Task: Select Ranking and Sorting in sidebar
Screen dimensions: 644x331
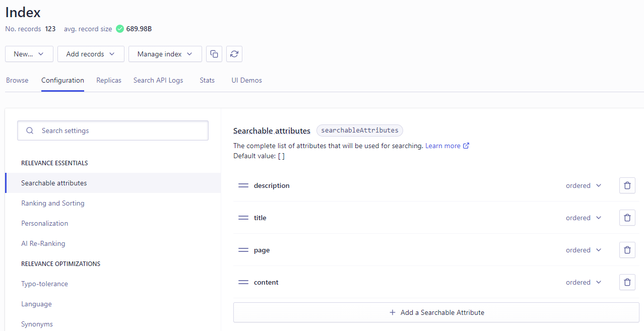Action: coord(52,203)
